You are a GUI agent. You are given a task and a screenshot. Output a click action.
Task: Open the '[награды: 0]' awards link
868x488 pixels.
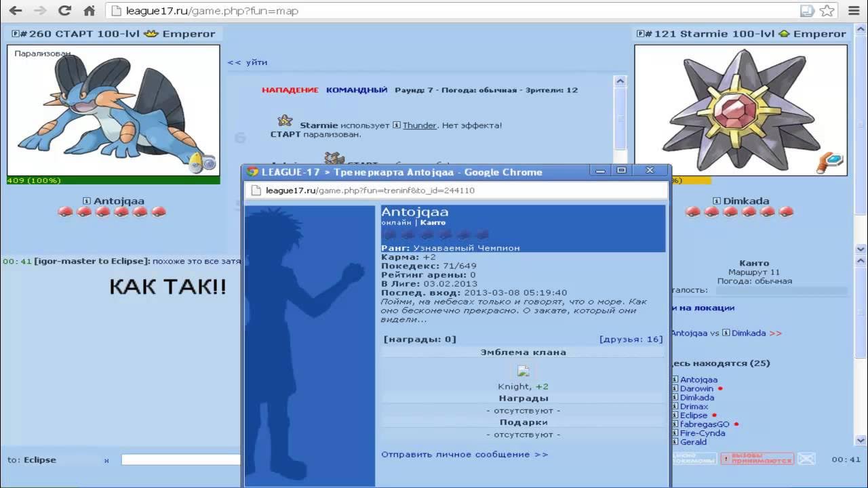[420, 339]
